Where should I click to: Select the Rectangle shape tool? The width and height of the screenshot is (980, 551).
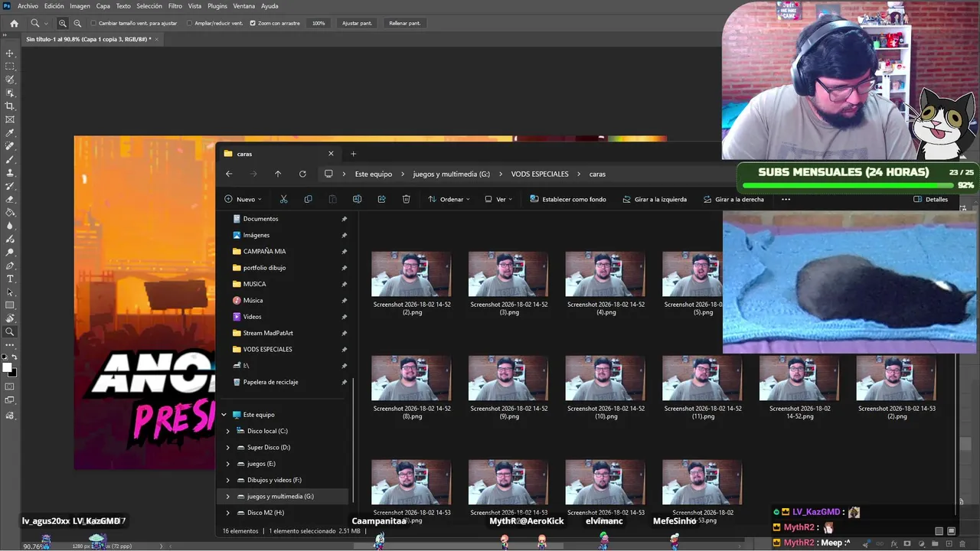pyautogui.click(x=10, y=305)
